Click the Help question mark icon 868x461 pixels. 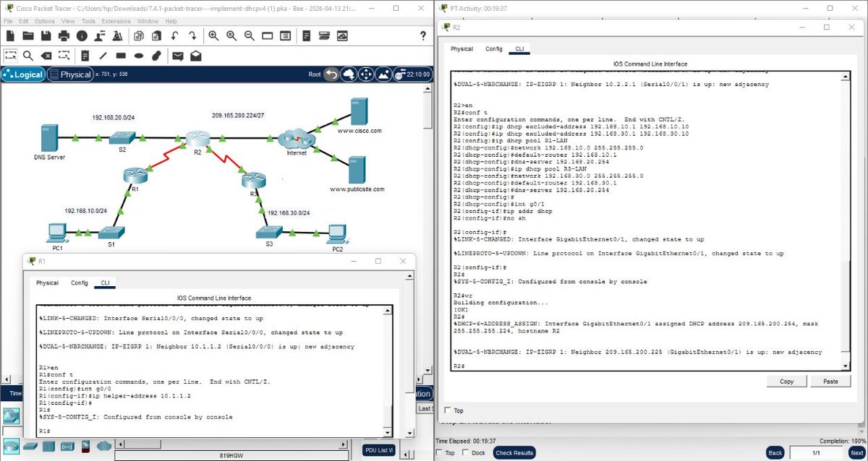(423, 35)
